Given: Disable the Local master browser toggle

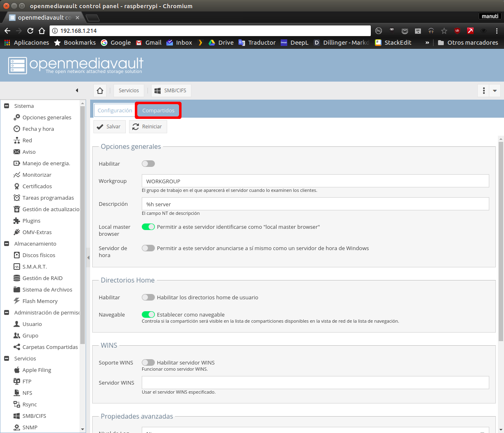Looking at the screenshot, I should [148, 227].
